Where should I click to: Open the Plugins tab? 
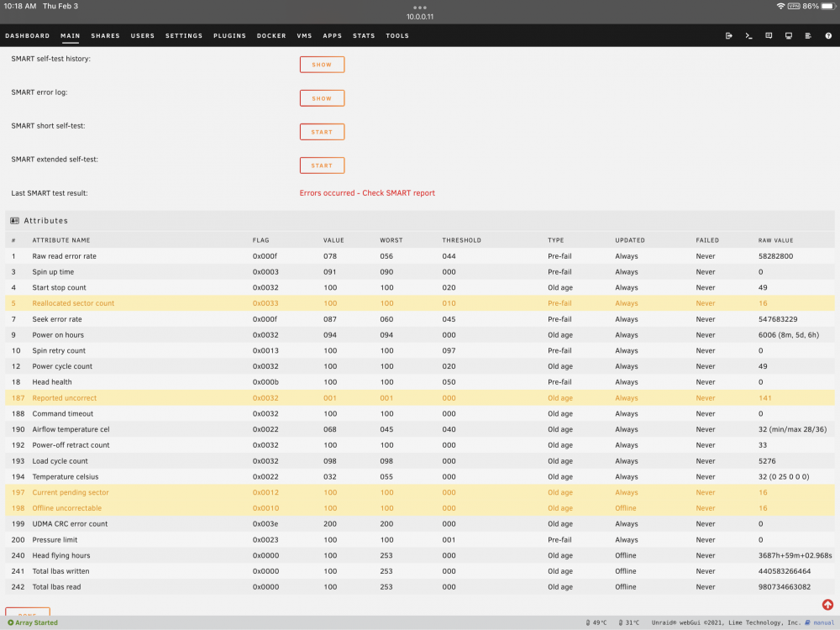(x=230, y=36)
